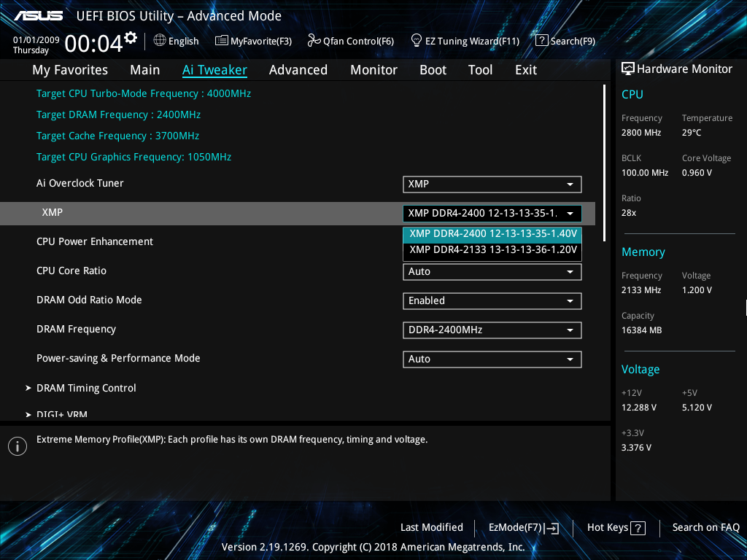Open Power-saving & Performance Mode dropdown
This screenshot has width=747, height=560.
click(492, 359)
